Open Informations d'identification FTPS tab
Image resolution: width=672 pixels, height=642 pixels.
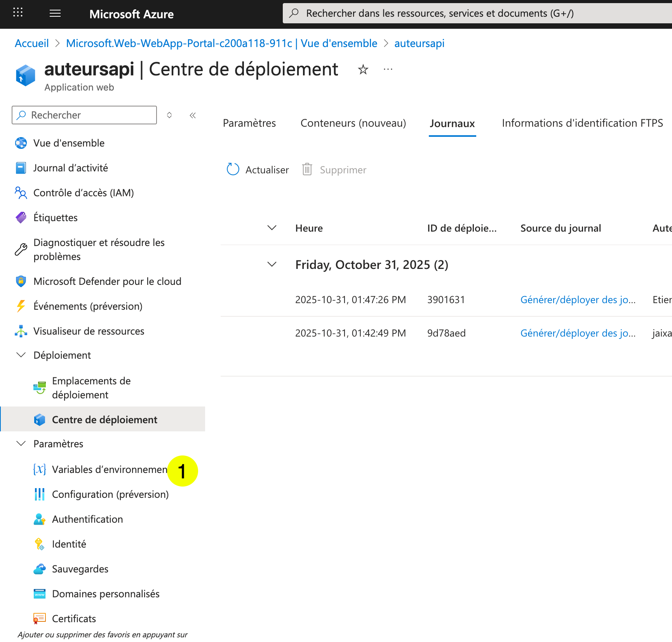pyautogui.click(x=582, y=123)
